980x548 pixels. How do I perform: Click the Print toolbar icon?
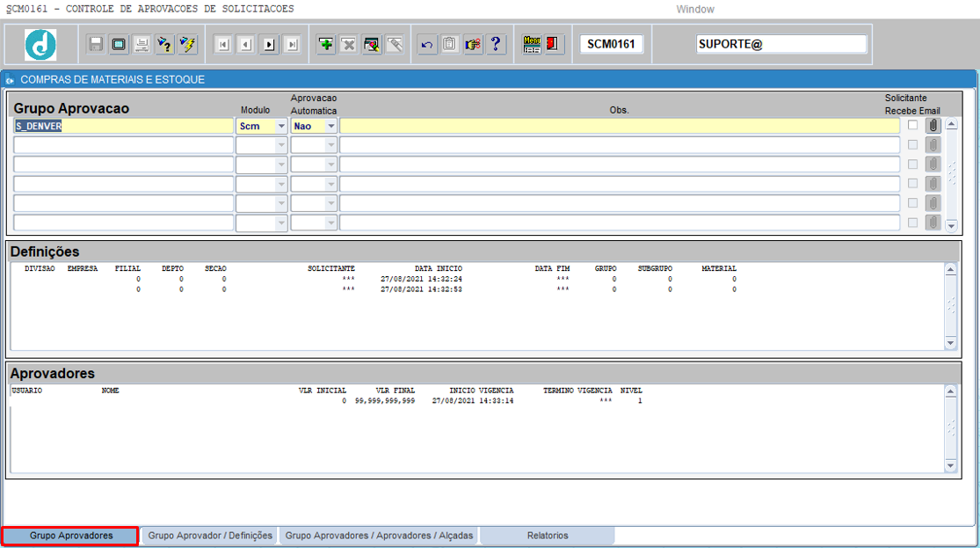coord(142,44)
